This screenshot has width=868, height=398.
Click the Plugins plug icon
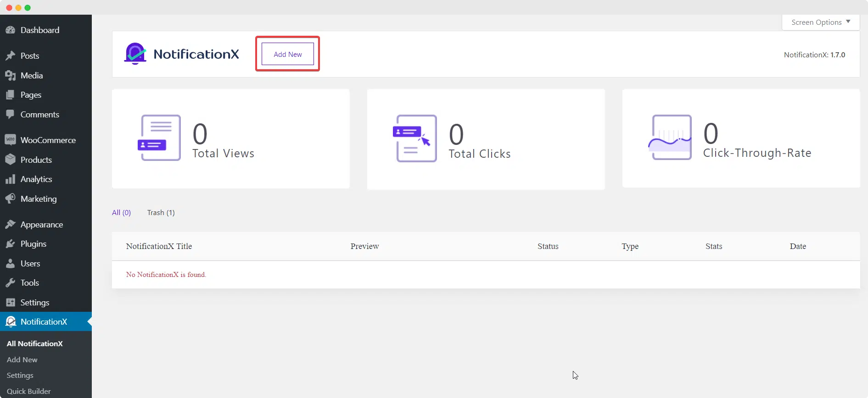tap(10, 244)
